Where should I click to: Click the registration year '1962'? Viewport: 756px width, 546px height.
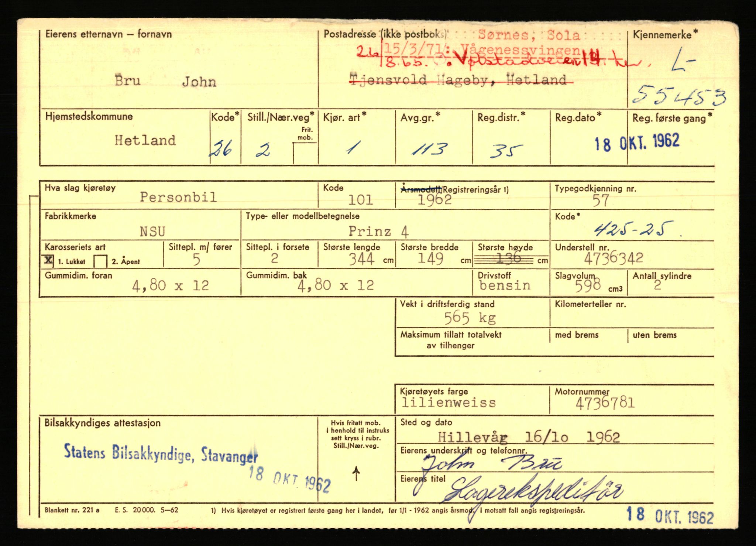pos(434,200)
